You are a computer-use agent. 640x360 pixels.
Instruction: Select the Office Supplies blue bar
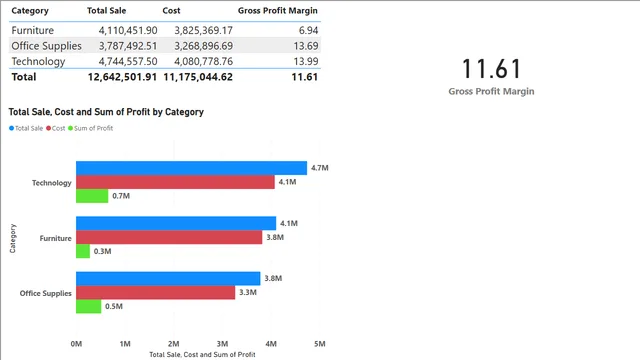(168, 278)
